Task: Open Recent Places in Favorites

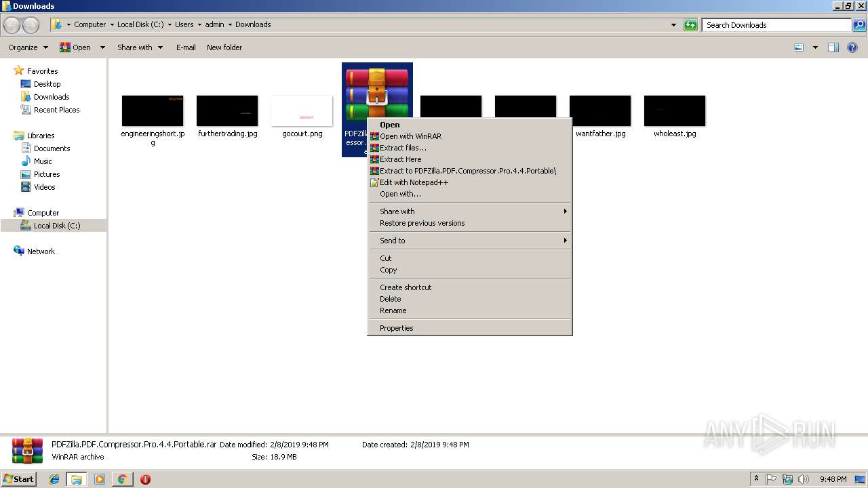Action: 50,110
